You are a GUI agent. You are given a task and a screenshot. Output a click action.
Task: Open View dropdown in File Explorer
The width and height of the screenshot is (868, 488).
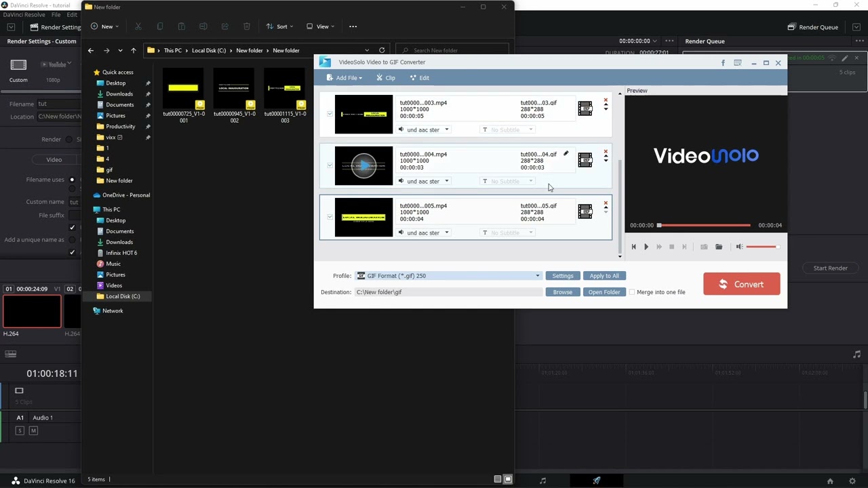tap(320, 26)
